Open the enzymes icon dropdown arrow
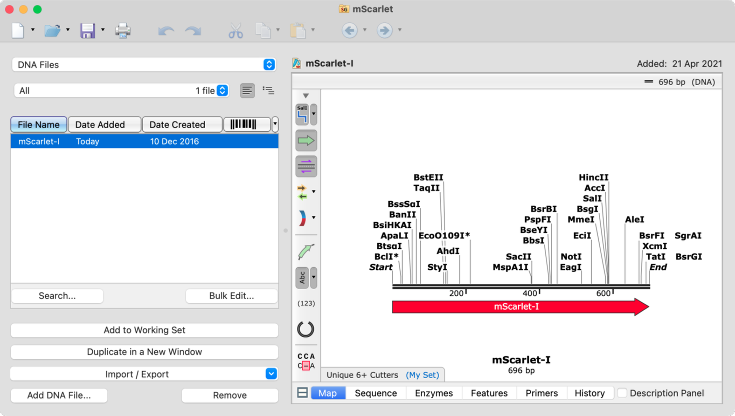Viewport: 735px width, 416px height. tap(314, 114)
